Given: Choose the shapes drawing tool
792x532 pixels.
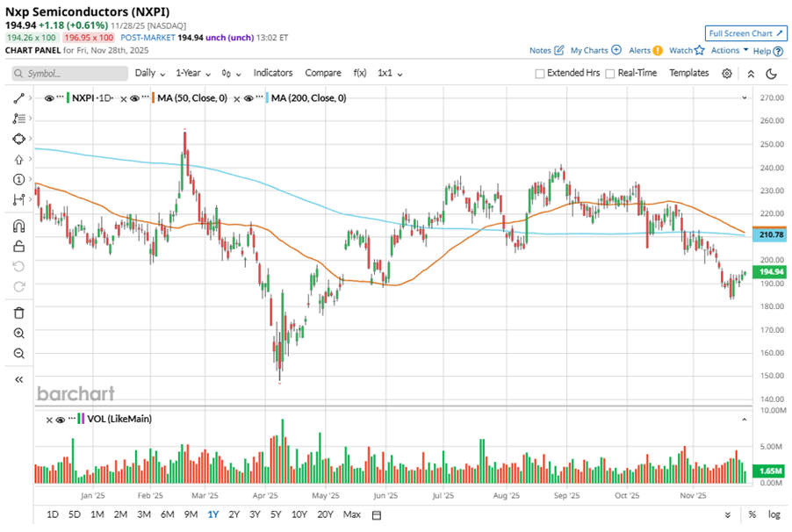Looking at the screenshot, I should point(18,139).
